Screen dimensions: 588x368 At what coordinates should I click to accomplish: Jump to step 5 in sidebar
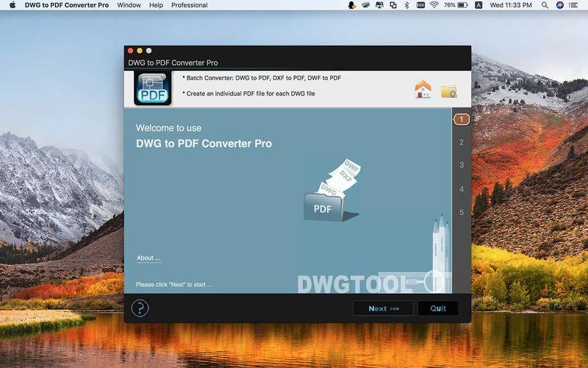click(462, 212)
